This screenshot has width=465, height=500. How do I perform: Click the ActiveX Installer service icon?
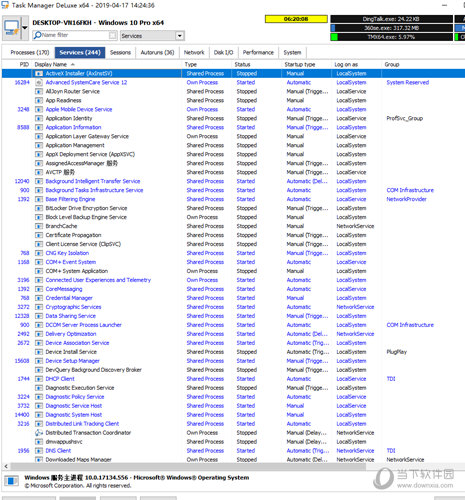coord(39,73)
